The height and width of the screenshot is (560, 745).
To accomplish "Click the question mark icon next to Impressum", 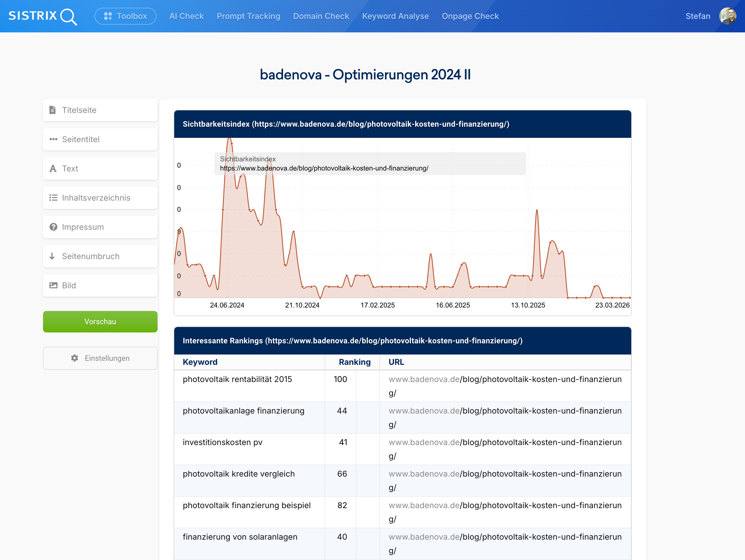I will [53, 227].
